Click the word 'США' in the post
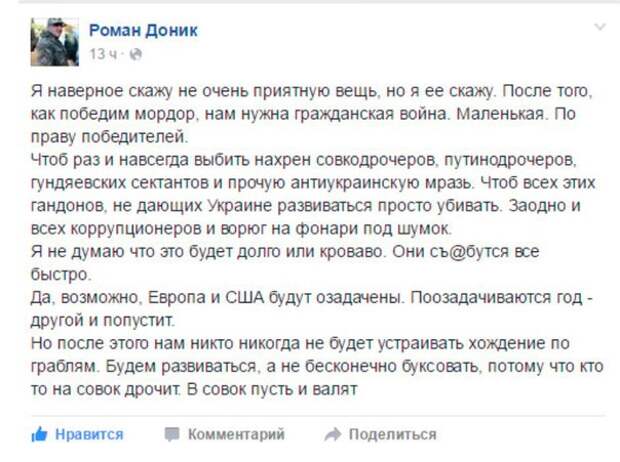Screen dimensions: 620x462 pos(244,297)
